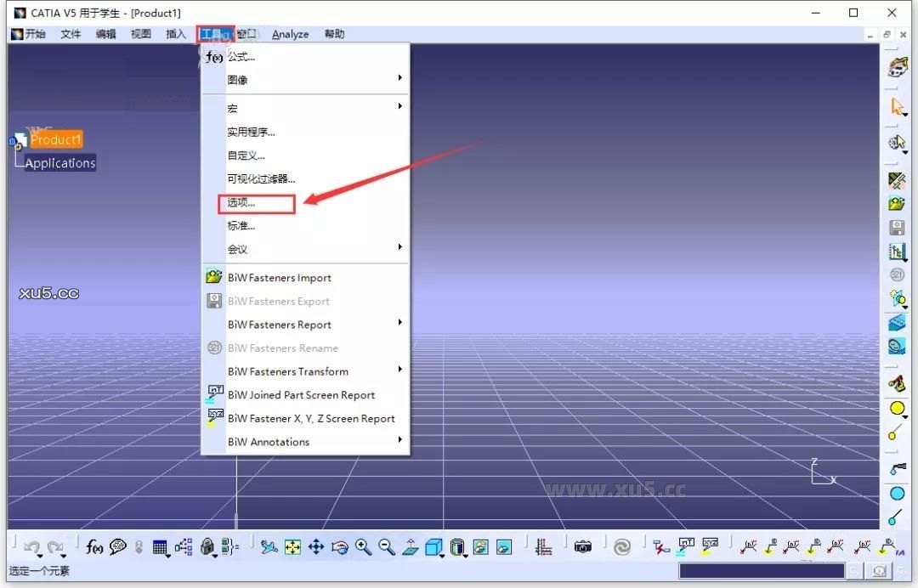Viewport: 918px width, 588px height.
Task: Click the Zoom In magnifier icon
Action: coord(363,546)
